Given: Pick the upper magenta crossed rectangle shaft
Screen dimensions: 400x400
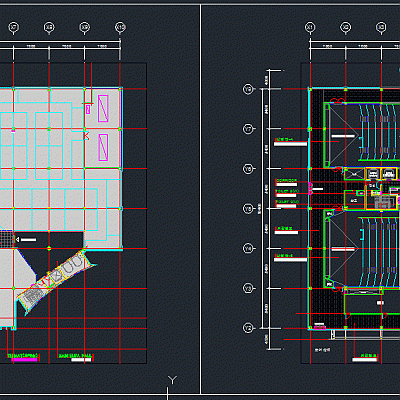Looking at the screenshot, I should click(103, 108).
